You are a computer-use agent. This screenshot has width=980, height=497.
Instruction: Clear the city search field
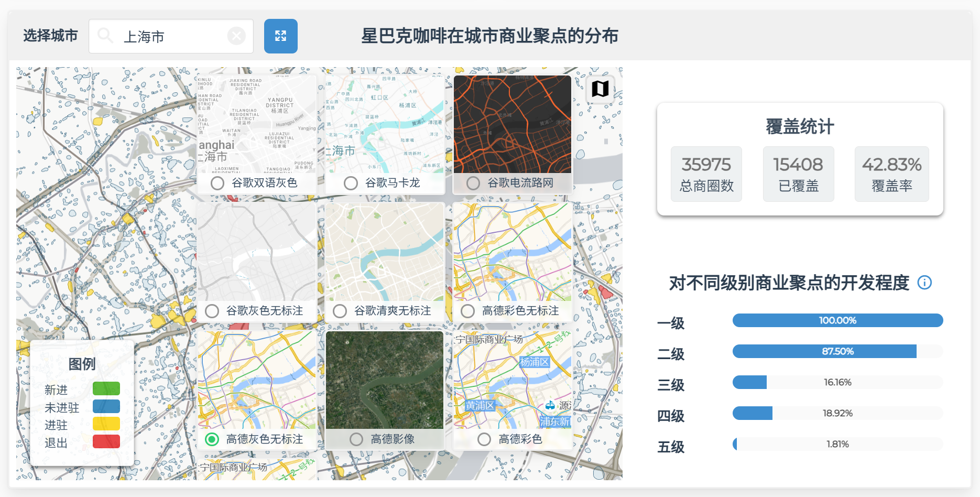pyautogui.click(x=236, y=36)
